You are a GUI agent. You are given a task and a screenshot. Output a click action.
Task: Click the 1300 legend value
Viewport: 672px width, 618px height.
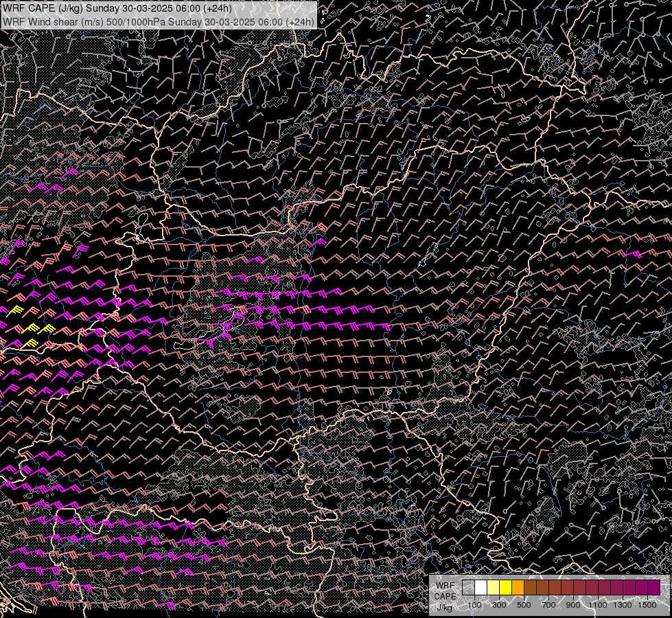(623, 605)
